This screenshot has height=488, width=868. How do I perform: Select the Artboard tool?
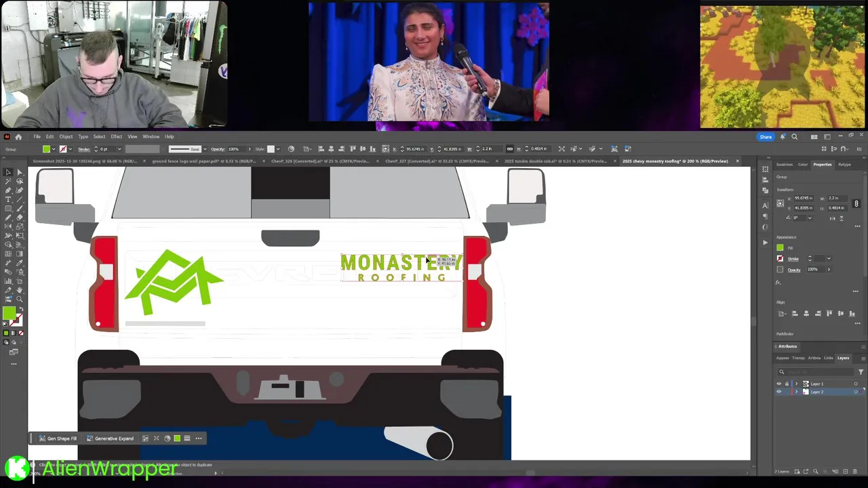(20, 281)
